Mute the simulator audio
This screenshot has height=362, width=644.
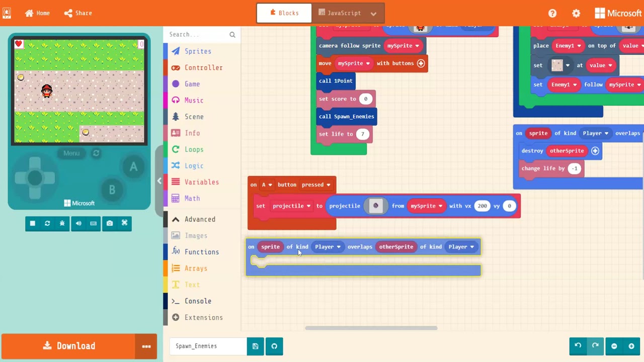pos(78,223)
